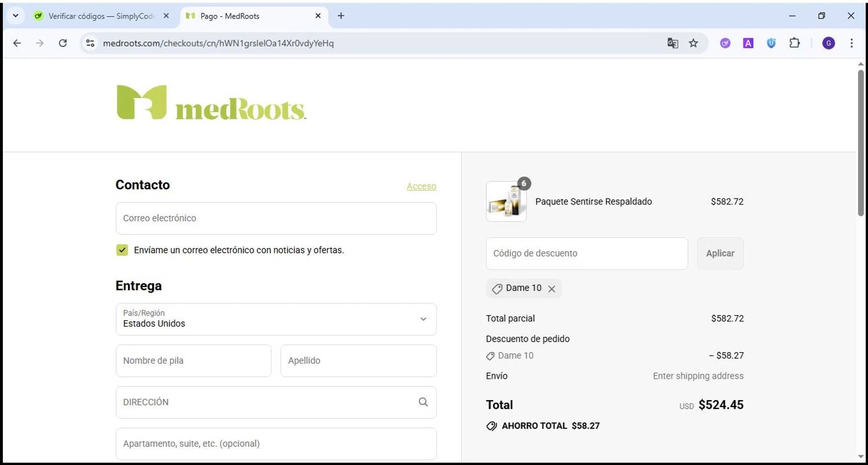Click the Total amount $524.45
The height and width of the screenshot is (465, 868).
[721, 405]
